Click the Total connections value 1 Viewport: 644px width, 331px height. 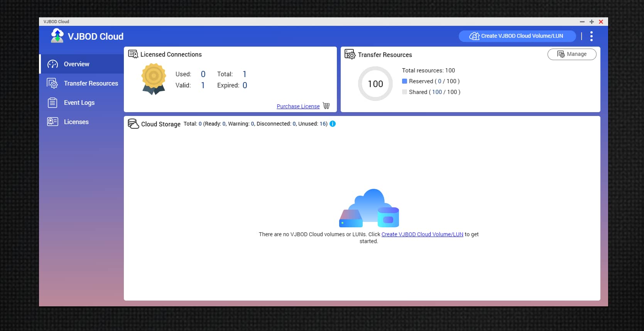244,74
